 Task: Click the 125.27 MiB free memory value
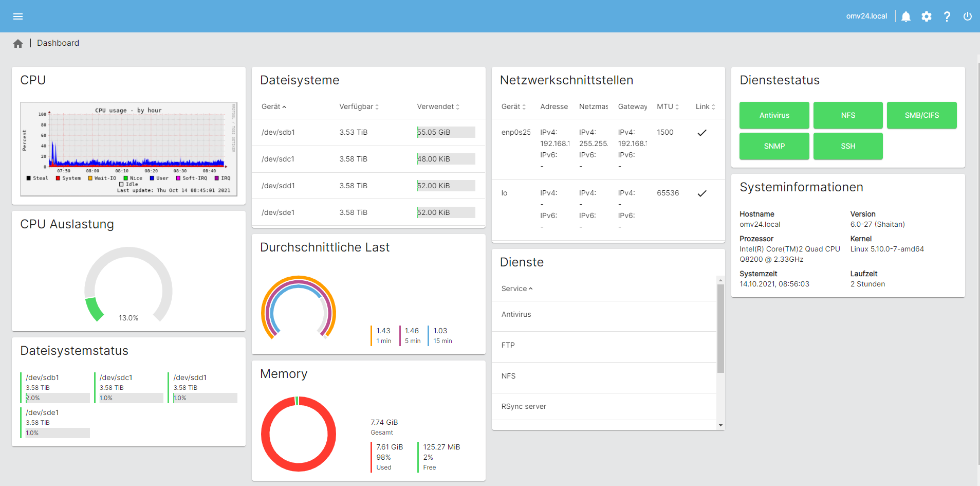441,447
